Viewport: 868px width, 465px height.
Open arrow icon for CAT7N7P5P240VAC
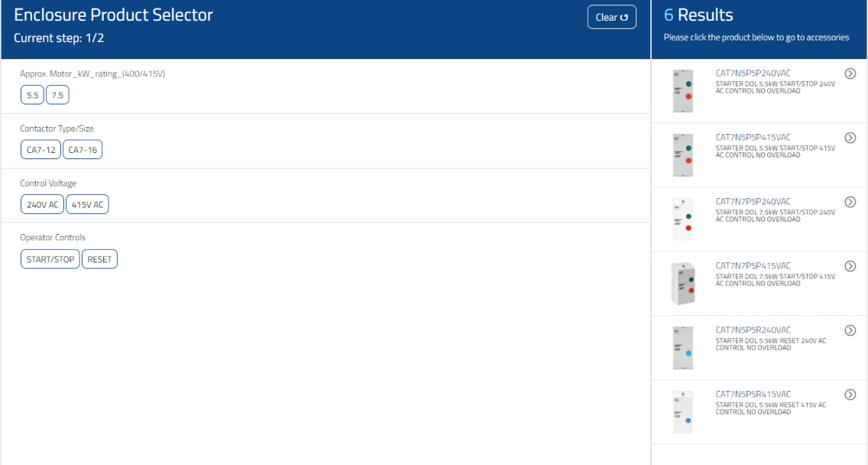pyautogui.click(x=850, y=202)
